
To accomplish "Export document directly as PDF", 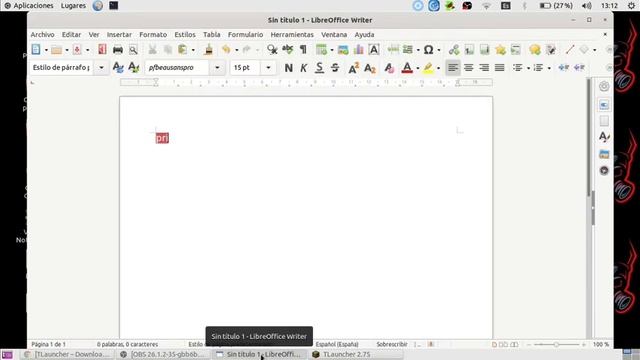I will pyautogui.click(x=102, y=50).
